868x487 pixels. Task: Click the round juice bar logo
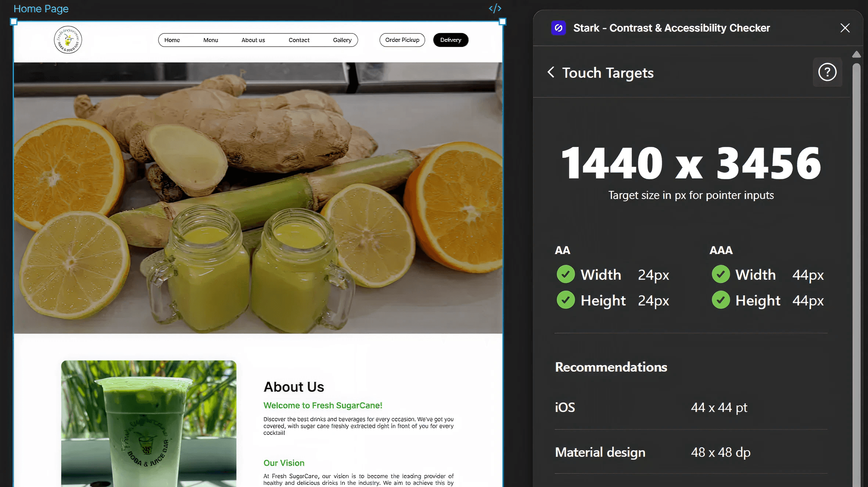pos(68,40)
